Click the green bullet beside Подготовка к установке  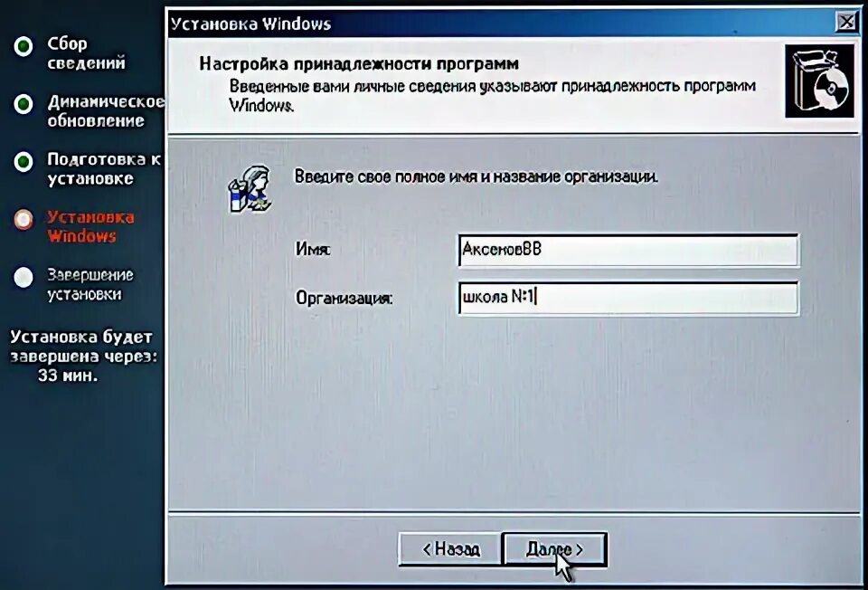tap(24, 162)
